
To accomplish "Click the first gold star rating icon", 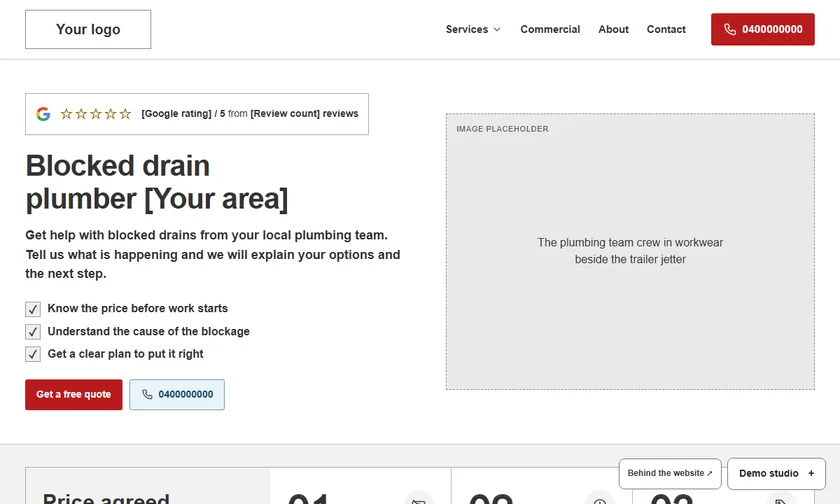I will (x=66, y=114).
